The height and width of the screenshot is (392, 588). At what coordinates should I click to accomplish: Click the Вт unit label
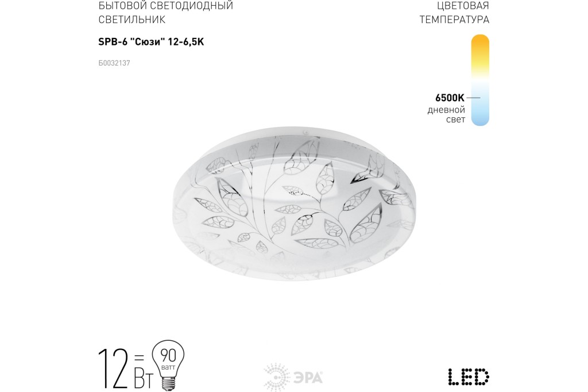click(x=143, y=376)
